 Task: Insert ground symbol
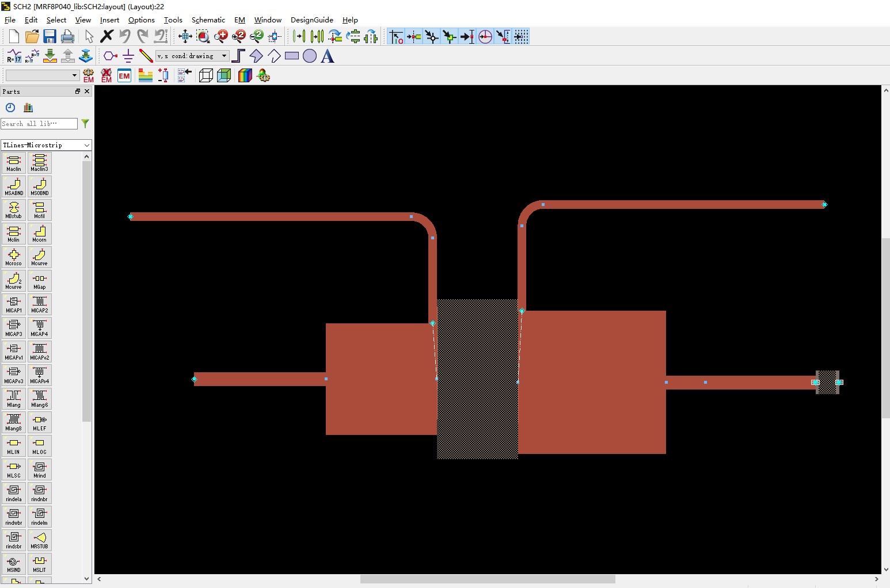(128, 56)
